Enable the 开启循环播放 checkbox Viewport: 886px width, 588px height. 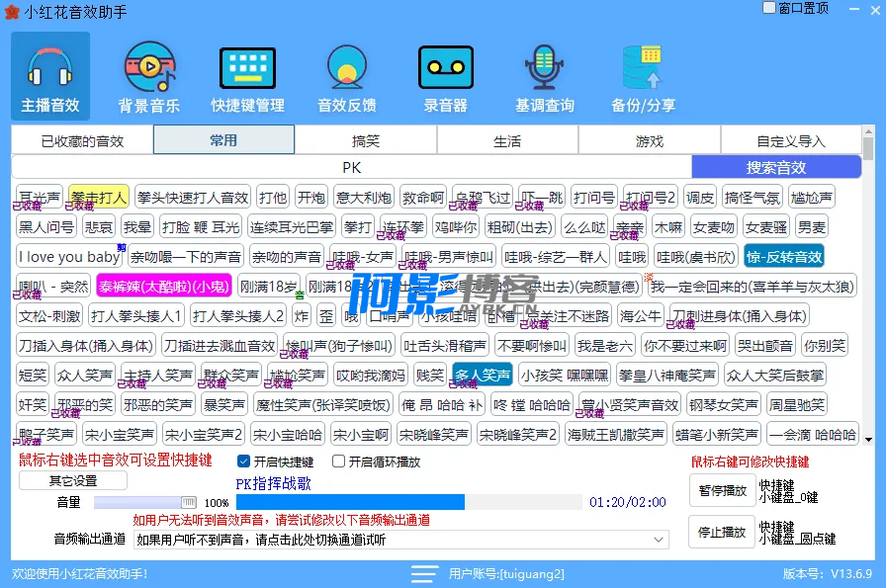coord(339,462)
